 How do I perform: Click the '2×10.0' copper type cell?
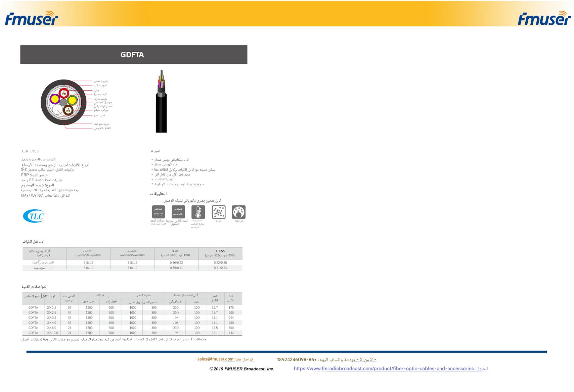[52, 333]
